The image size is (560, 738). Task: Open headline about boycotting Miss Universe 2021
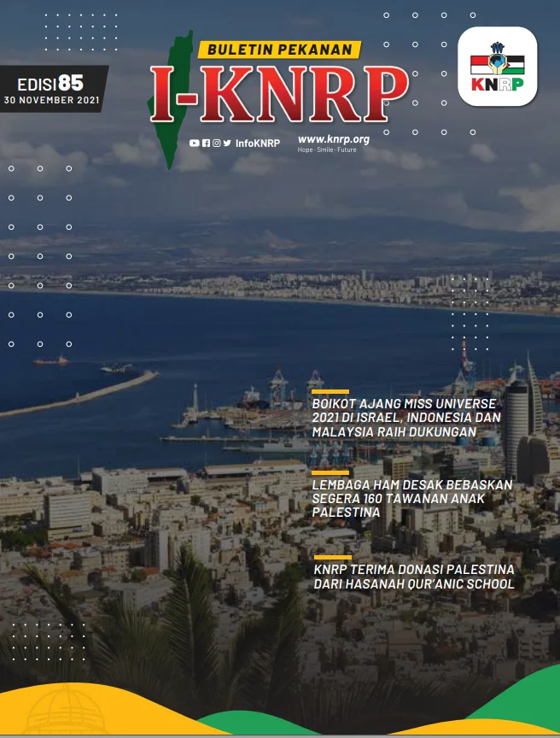pos(406,418)
